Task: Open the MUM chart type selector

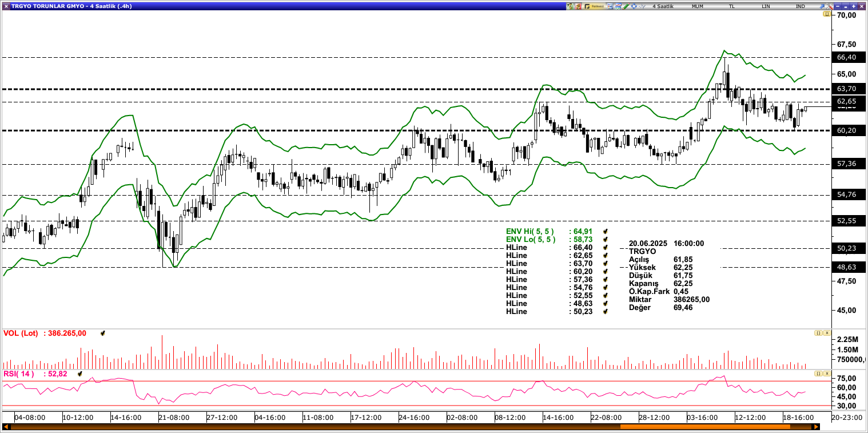Action: 698,6
